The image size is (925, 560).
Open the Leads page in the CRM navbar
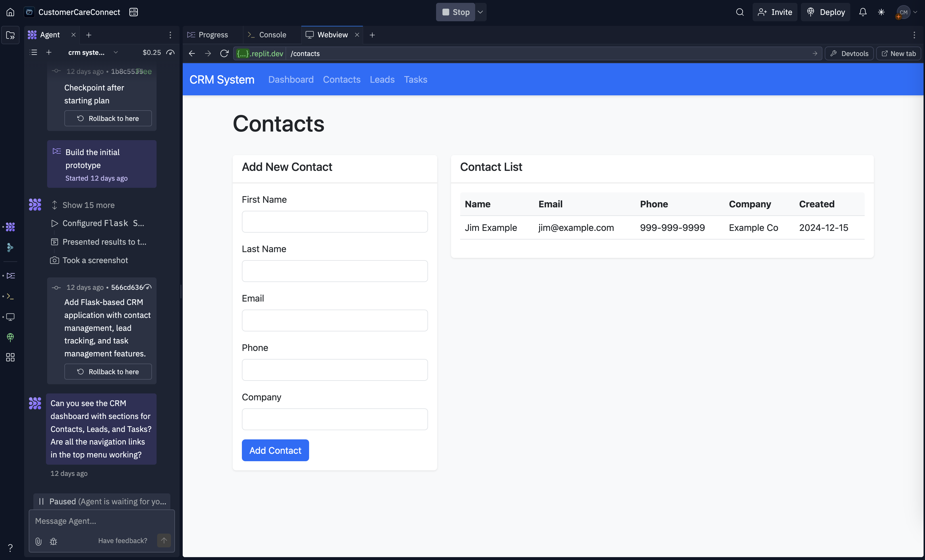382,80
